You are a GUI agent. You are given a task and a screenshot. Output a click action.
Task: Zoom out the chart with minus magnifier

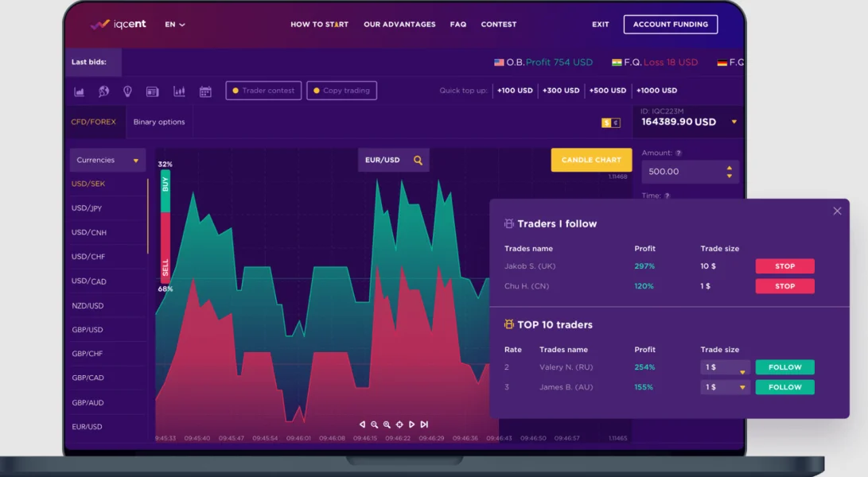pyautogui.click(x=374, y=425)
